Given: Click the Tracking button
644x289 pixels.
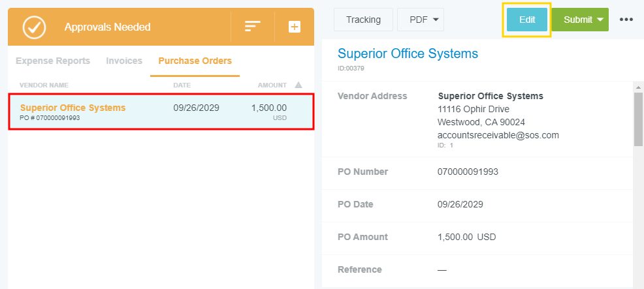Looking at the screenshot, I should (363, 20).
